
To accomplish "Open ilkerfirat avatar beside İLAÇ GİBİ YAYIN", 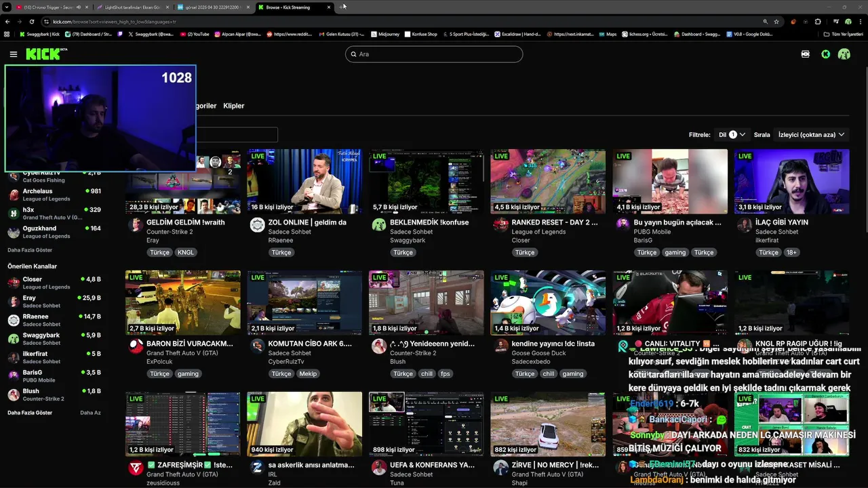I will [745, 225].
